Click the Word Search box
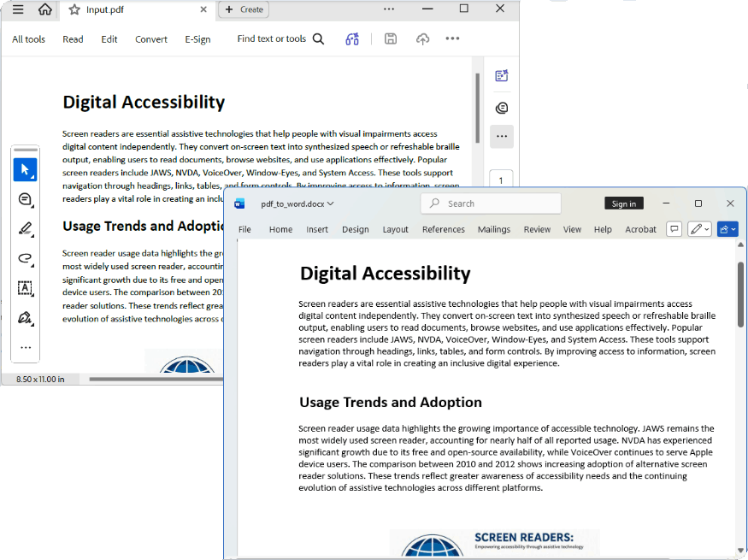The height and width of the screenshot is (560, 748). pos(491,203)
